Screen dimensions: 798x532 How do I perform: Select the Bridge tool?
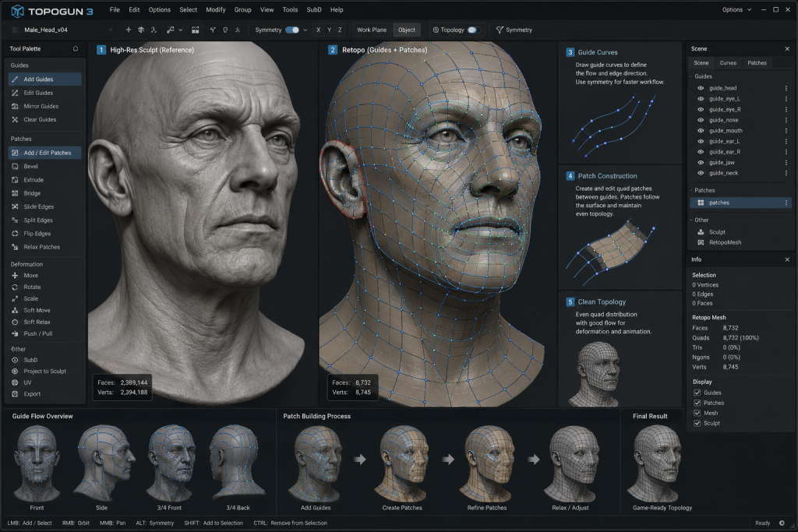coord(44,193)
